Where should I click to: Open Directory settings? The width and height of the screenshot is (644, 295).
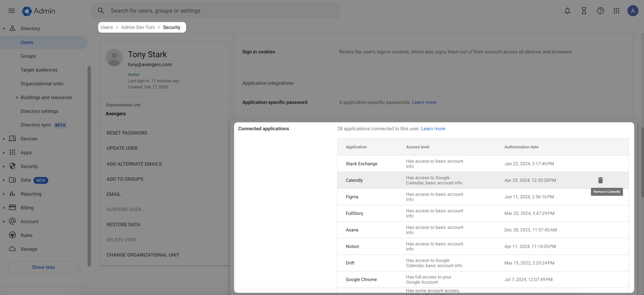pos(39,111)
